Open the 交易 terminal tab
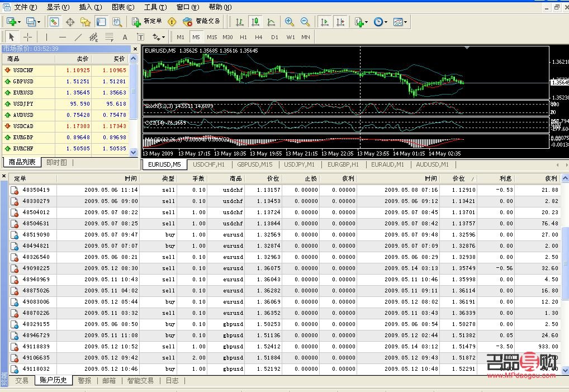Screen dimensions: 569x392 (x=21, y=380)
